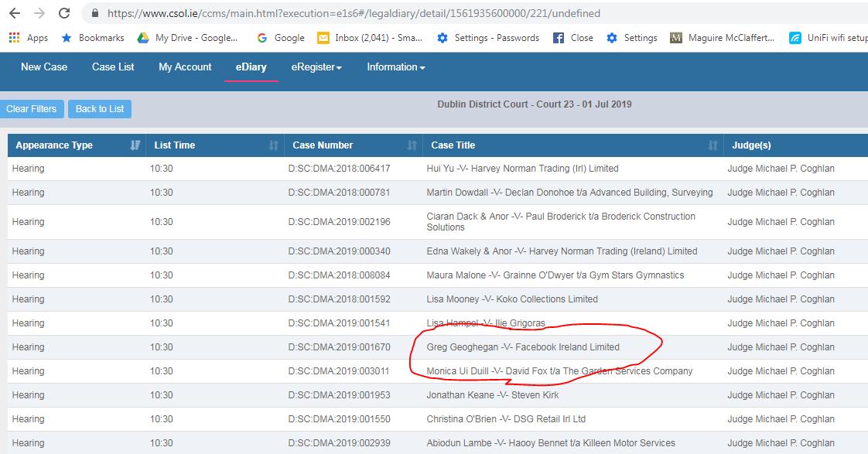Expand the Information dropdown menu

(x=396, y=67)
